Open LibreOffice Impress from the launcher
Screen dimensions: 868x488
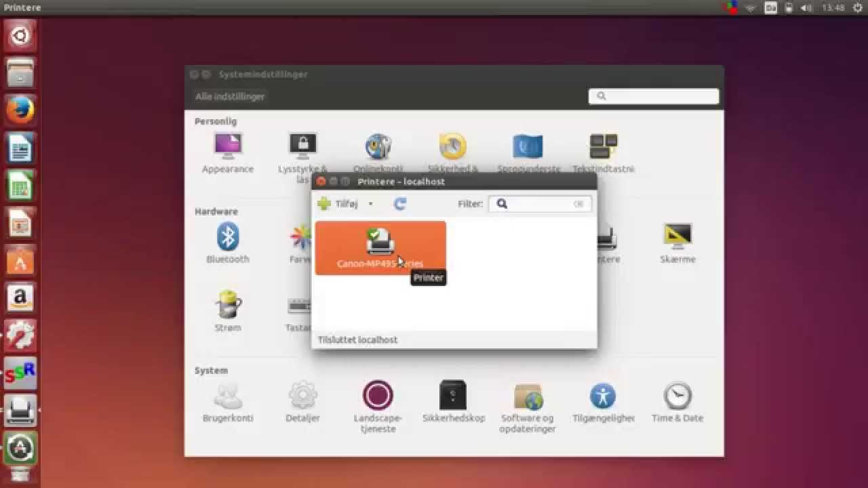[x=20, y=222]
